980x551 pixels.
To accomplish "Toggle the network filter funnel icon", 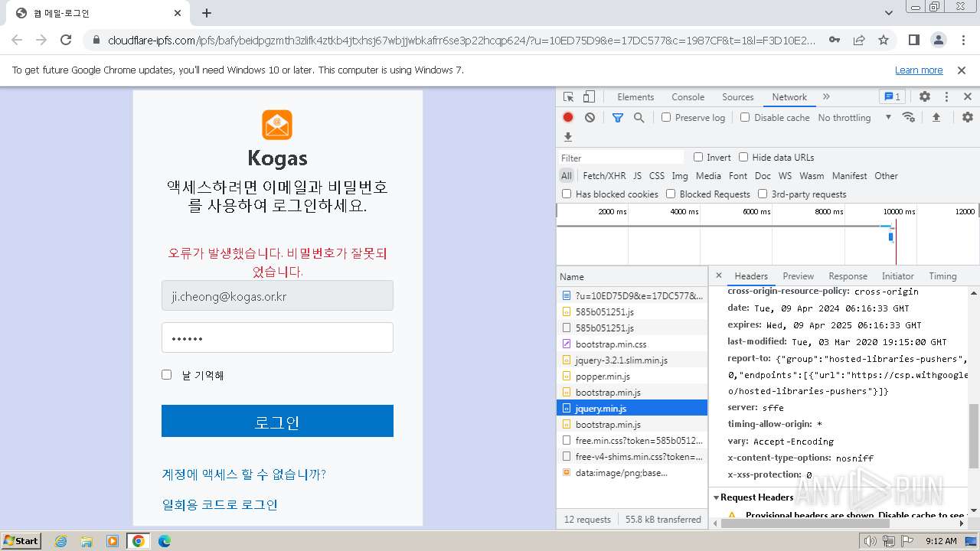I will tap(618, 117).
